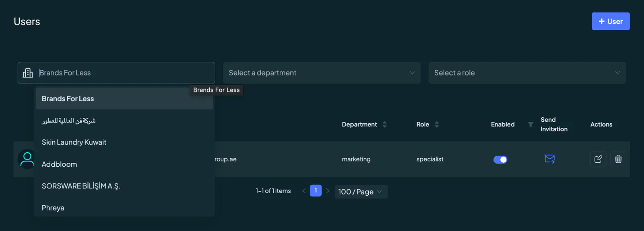Choose the Arabic company name option
This screenshot has width=644, height=231.
pyautogui.click(x=124, y=121)
